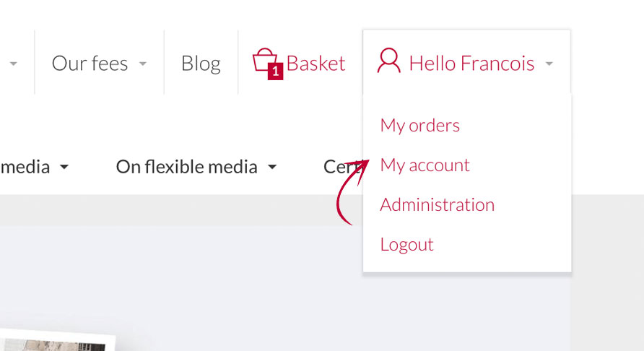Open the Basket link

point(316,64)
